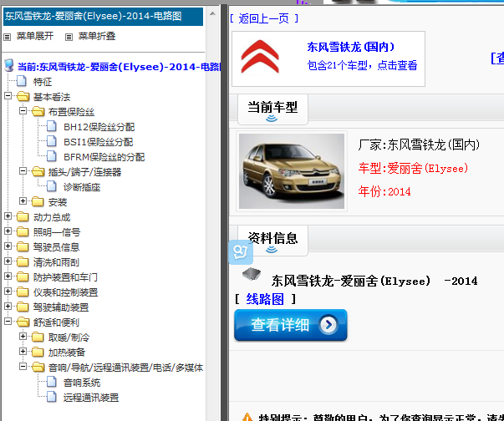Click the folder icon of 动力总成
Screen dimensions: 504x421
[23, 216]
